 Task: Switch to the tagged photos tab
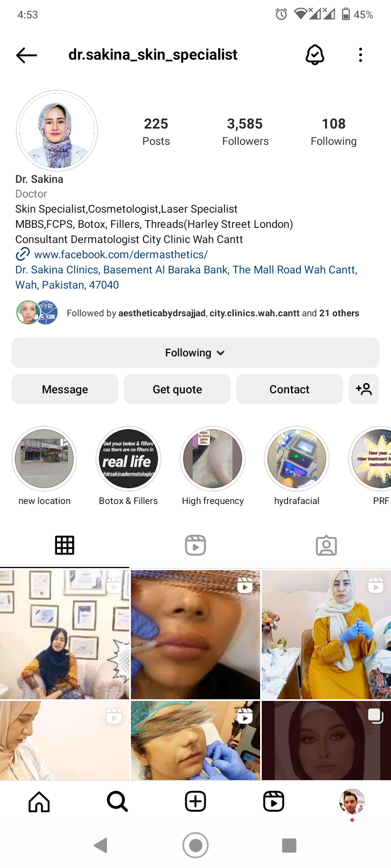(326, 545)
